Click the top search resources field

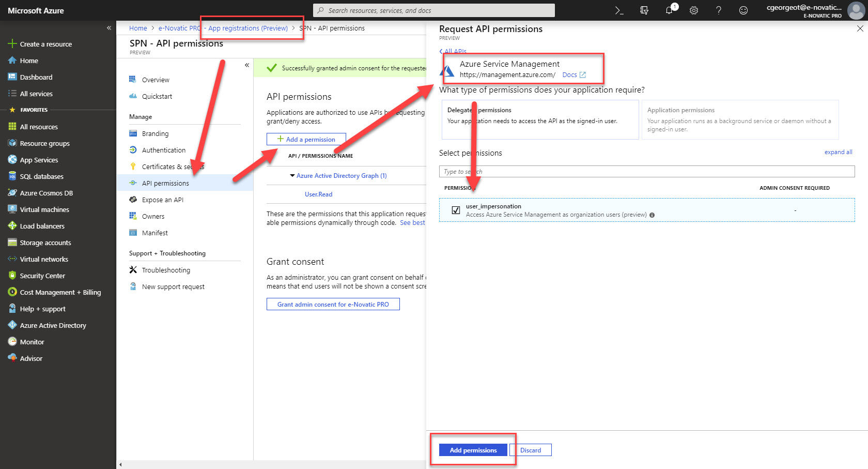(434, 10)
